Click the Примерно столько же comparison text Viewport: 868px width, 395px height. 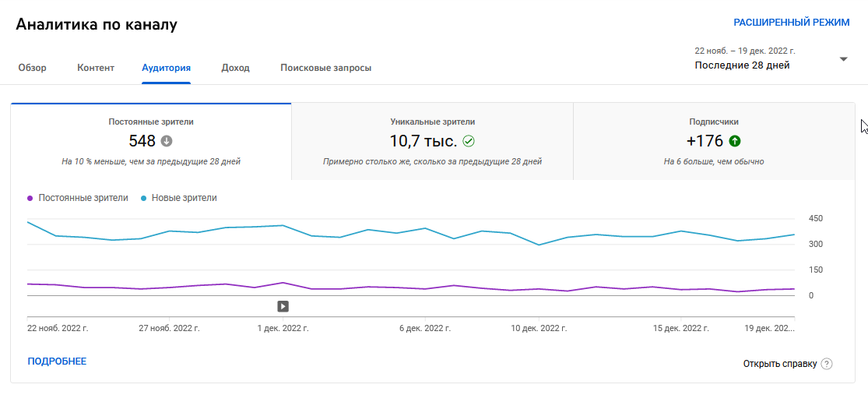pyautogui.click(x=432, y=162)
